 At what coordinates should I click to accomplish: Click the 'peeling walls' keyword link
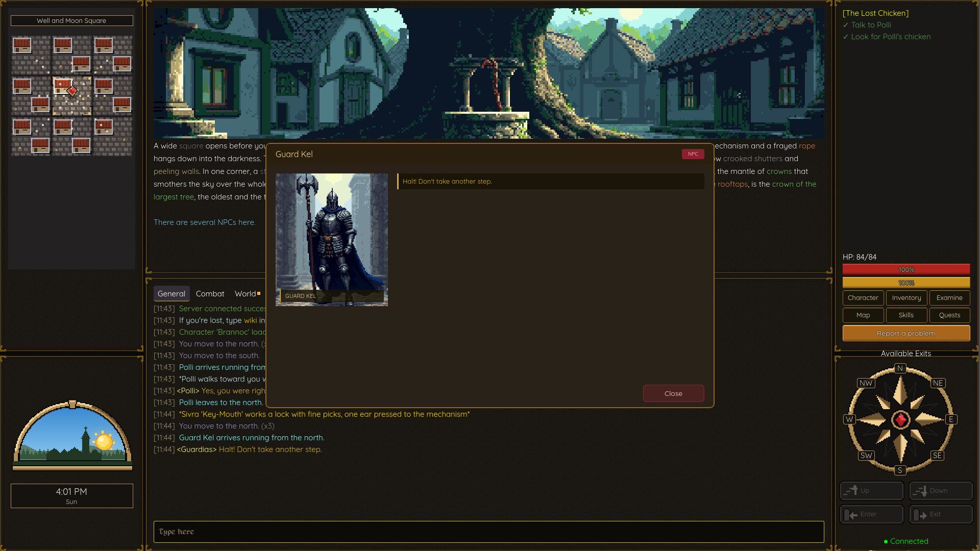176,171
